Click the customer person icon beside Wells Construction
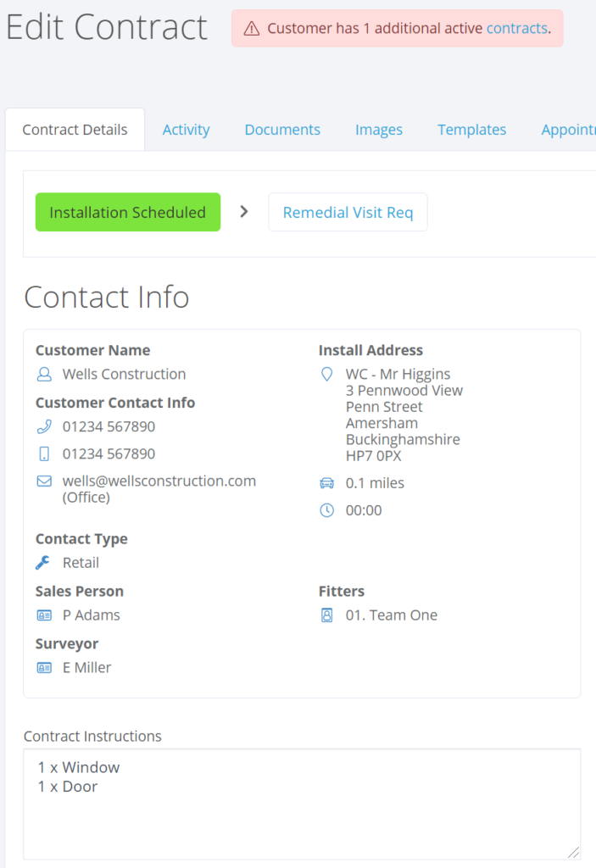The height and width of the screenshot is (868, 596). tap(44, 374)
